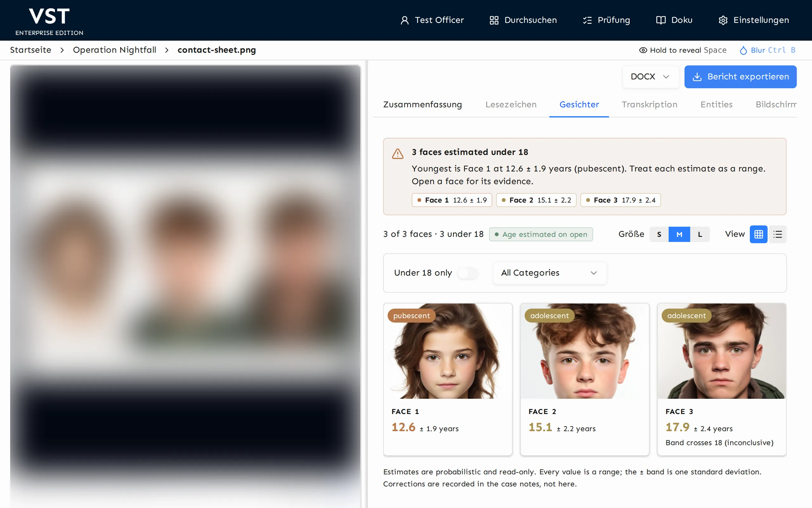Image resolution: width=812 pixels, height=508 pixels.
Task: Open the Entities tab
Action: pos(717,104)
